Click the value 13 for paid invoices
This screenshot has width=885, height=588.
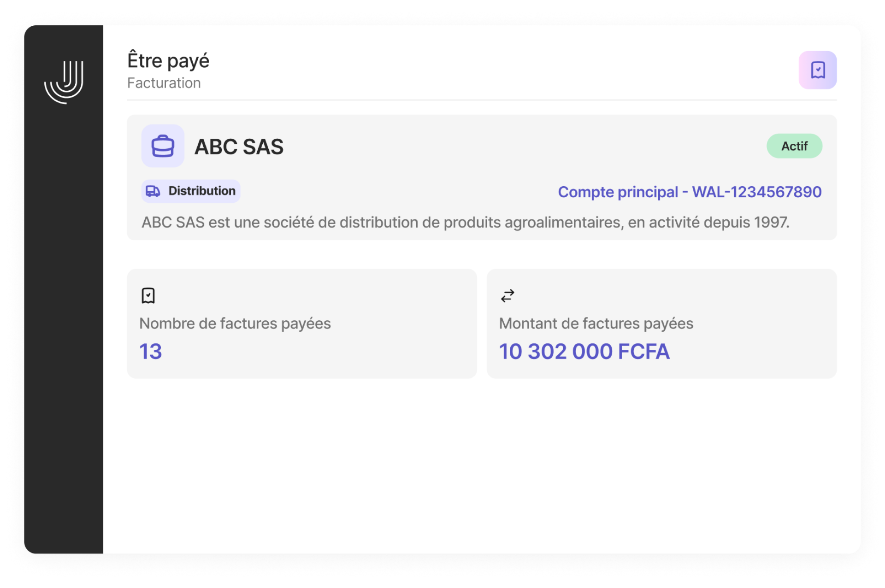pos(151,352)
